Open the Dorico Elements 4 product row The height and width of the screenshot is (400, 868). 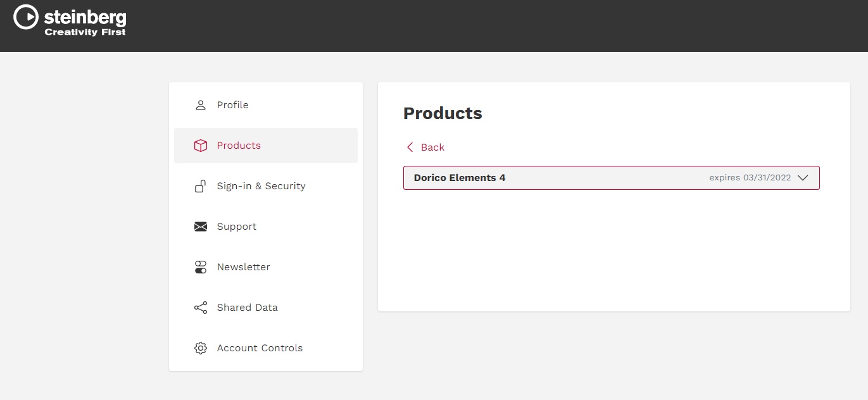tap(460, 178)
